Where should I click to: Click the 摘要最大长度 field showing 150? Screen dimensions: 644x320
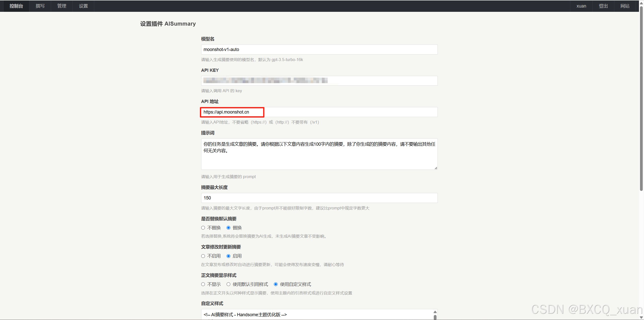pos(319,198)
